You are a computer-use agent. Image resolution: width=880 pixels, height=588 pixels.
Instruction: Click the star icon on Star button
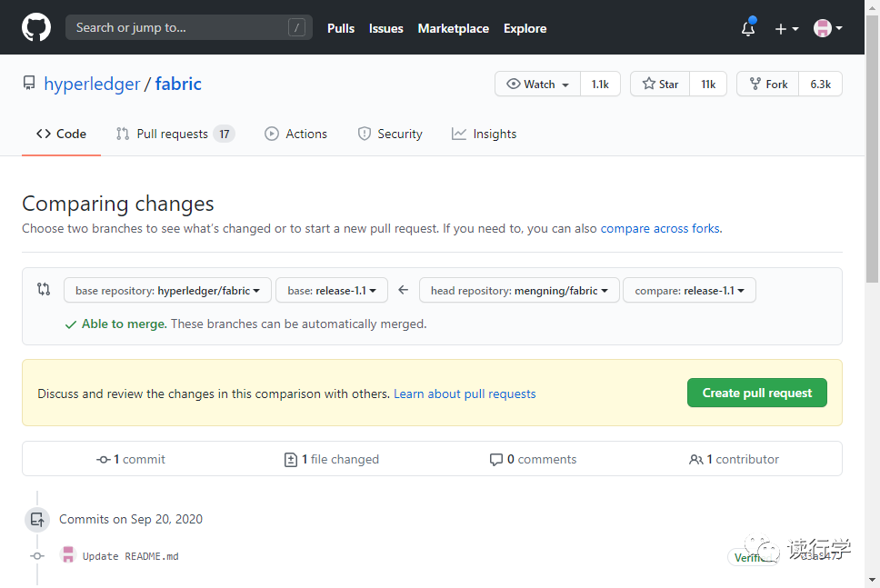point(649,84)
